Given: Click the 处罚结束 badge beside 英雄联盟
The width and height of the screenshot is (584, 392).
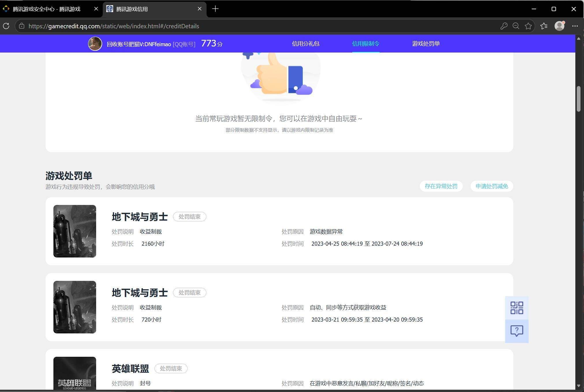Looking at the screenshot, I should pyautogui.click(x=171, y=369).
